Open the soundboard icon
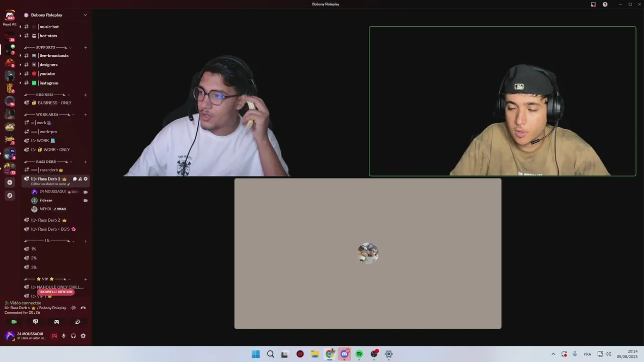The height and width of the screenshot is (362, 644). pyautogui.click(x=77, y=322)
